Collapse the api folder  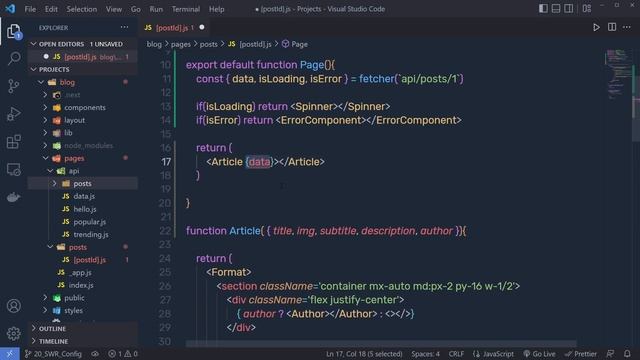(x=82, y=171)
